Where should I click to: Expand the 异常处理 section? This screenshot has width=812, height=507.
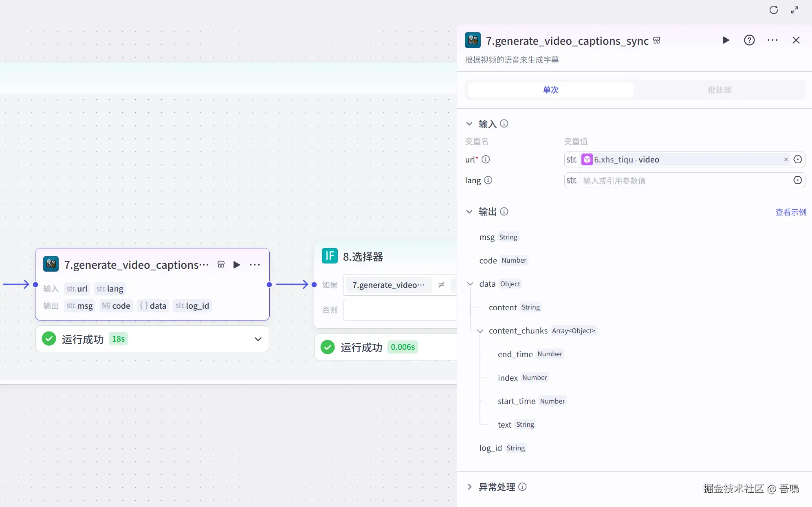[469, 487]
